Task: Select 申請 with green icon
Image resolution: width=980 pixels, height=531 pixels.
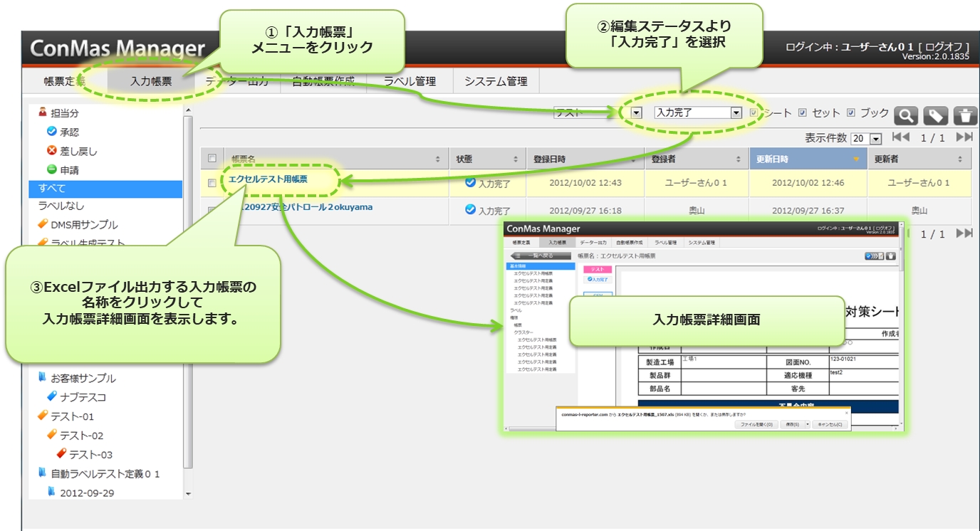Action: pos(69,170)
